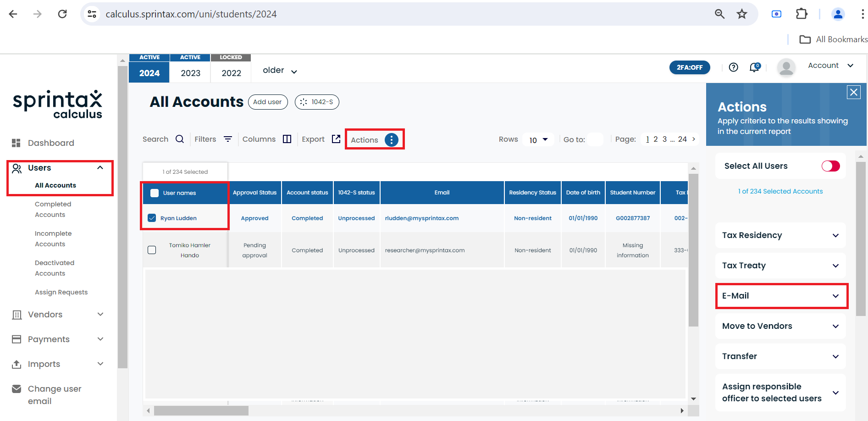The height and width of the screenshot is (421, 868).
Task: Open the Rows per page dropdown
Action: [x=538, y=139]
